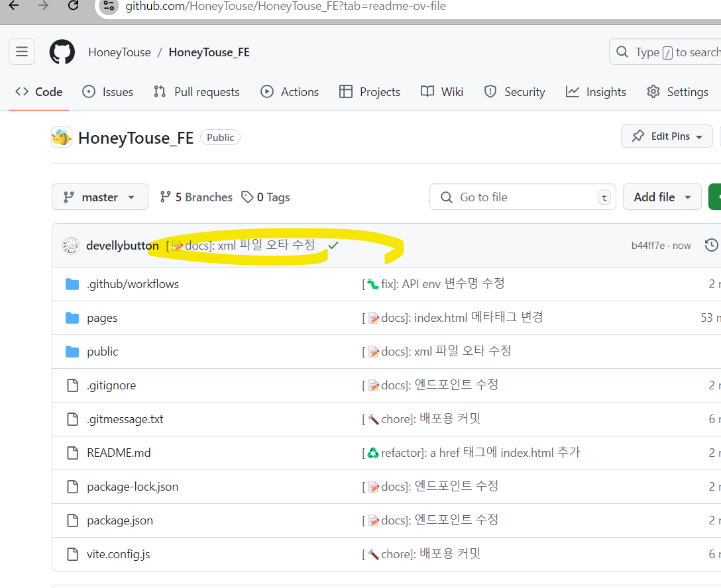Open the Code tab
The height and width of the screenshot is (588, 721).
pyautogui.click(x=38, y=92)
